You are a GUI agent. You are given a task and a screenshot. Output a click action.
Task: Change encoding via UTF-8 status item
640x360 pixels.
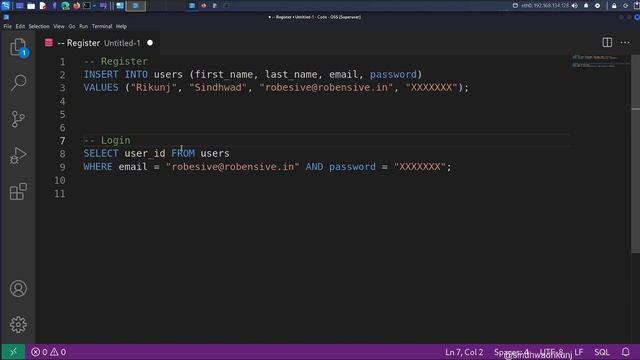tap(551, 352)
